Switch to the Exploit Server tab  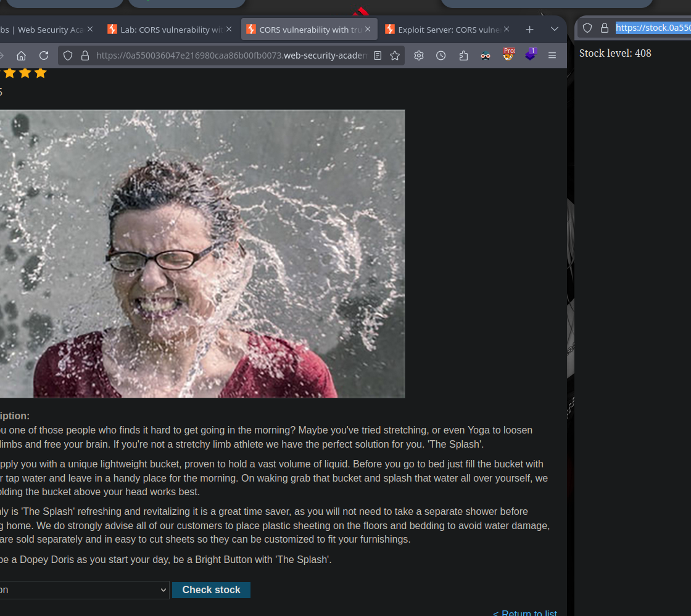coord(447,29)
